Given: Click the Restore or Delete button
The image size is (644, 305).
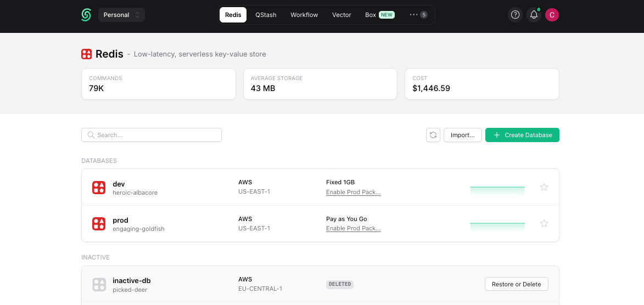Looking at the screenshot, I should 516,284.
